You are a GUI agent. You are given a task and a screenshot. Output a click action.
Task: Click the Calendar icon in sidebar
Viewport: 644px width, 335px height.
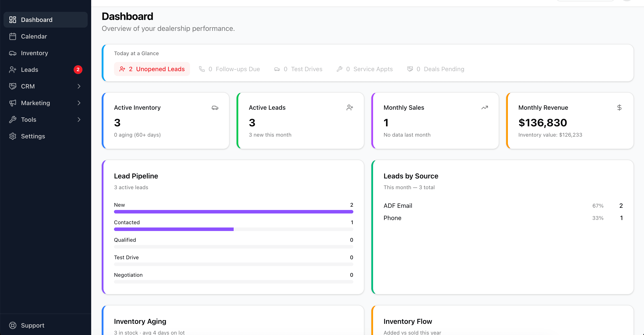[13, 37]
